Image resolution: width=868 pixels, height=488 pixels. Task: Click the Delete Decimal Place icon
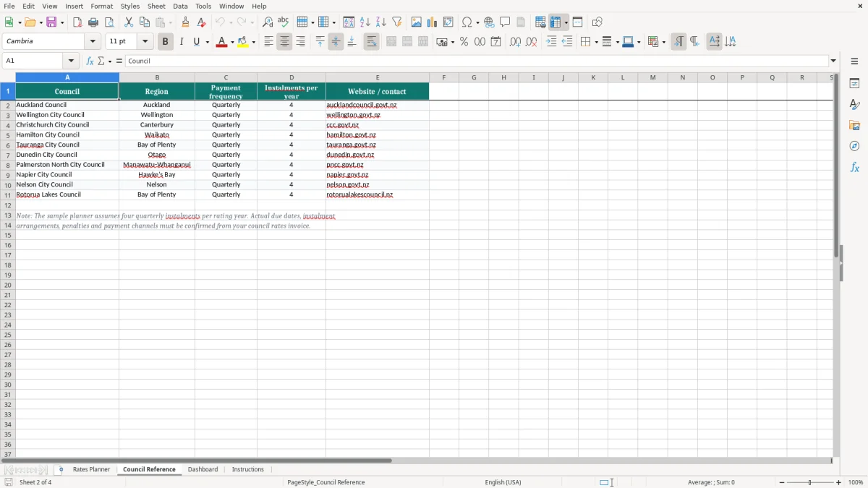531,42
